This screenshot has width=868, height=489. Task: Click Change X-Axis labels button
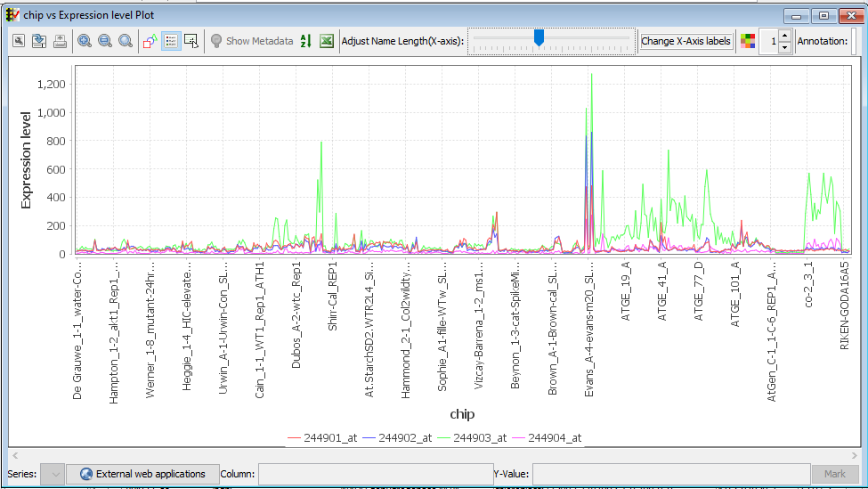pos(685,41)
